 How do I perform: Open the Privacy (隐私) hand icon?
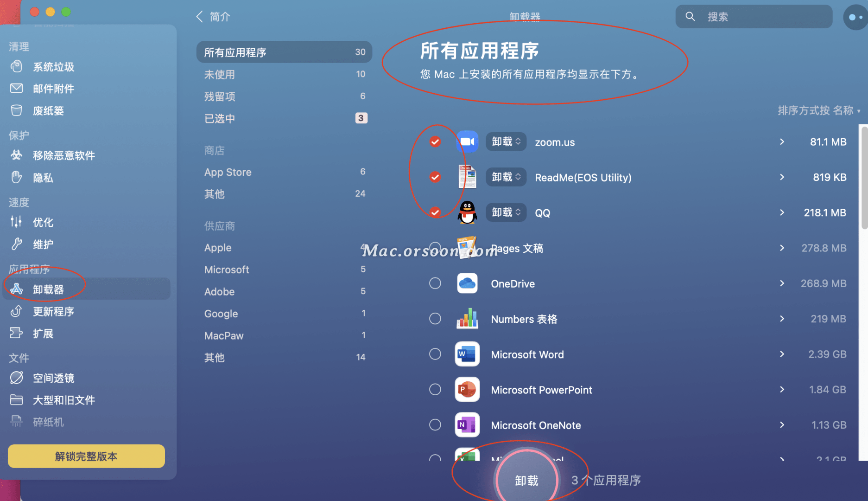pos(17,177)
